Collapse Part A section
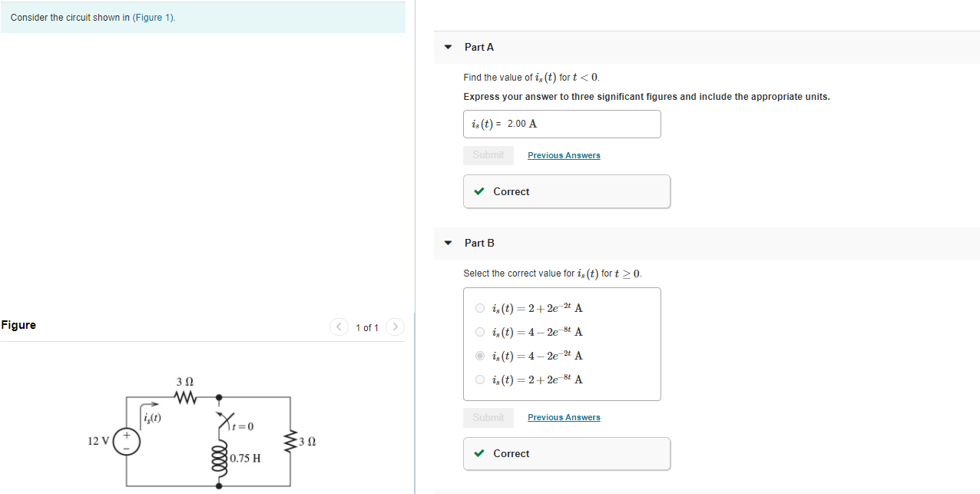This screenshot has height=494, width=980. (x=448, y=47)
